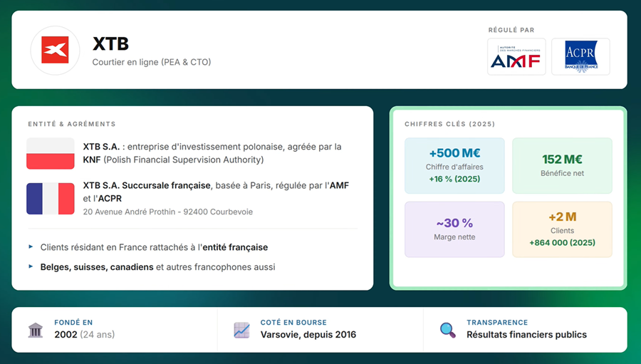This screenshot has width=641, height=364.
Task: Click the red XTB logo icon
Action: (x=55, y=51)
